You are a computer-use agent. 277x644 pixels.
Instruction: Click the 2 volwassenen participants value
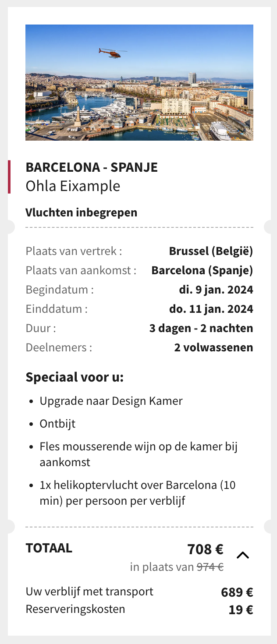[x=214, y=348]
